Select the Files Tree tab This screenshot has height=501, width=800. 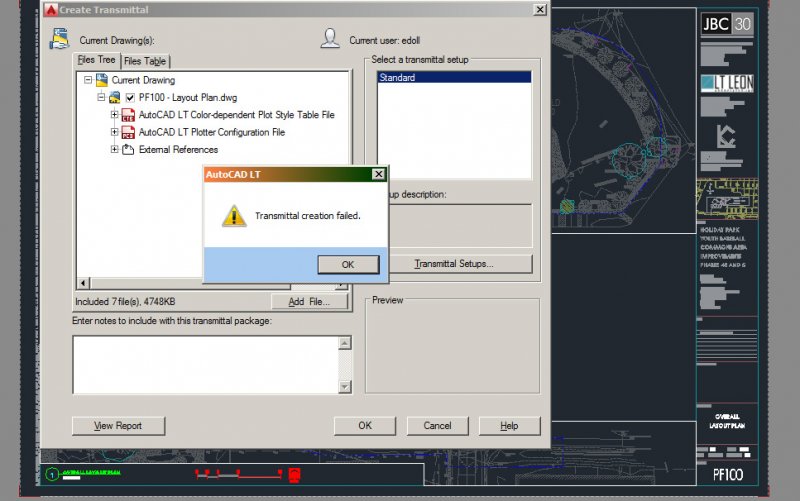pyautogui.click(x=96, y=60)
